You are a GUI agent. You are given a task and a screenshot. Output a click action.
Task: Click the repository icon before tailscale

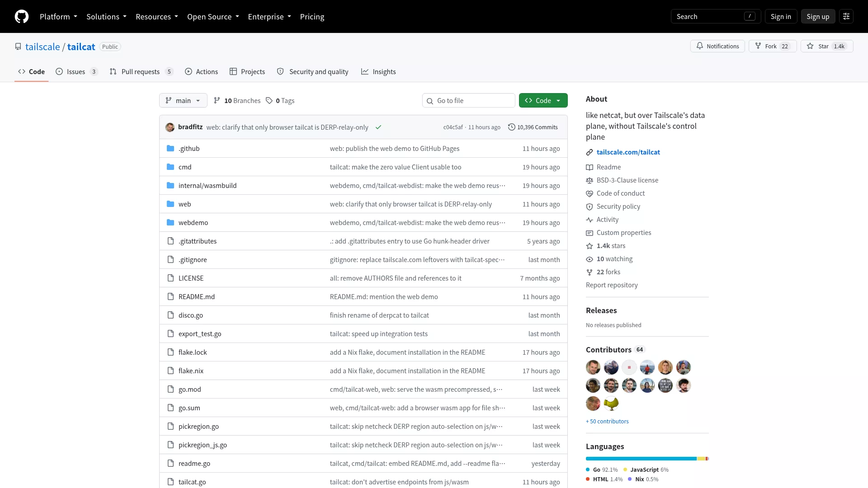click(18, 47)
